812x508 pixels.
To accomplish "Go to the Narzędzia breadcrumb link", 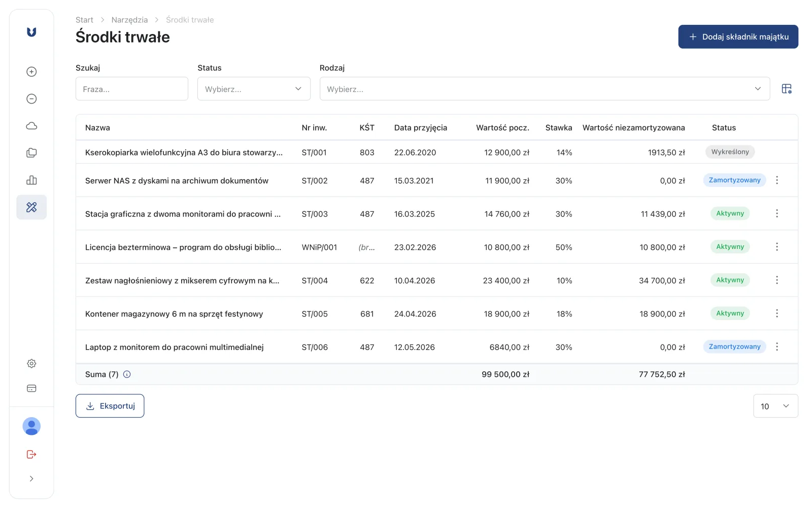I will pos(129,20).
